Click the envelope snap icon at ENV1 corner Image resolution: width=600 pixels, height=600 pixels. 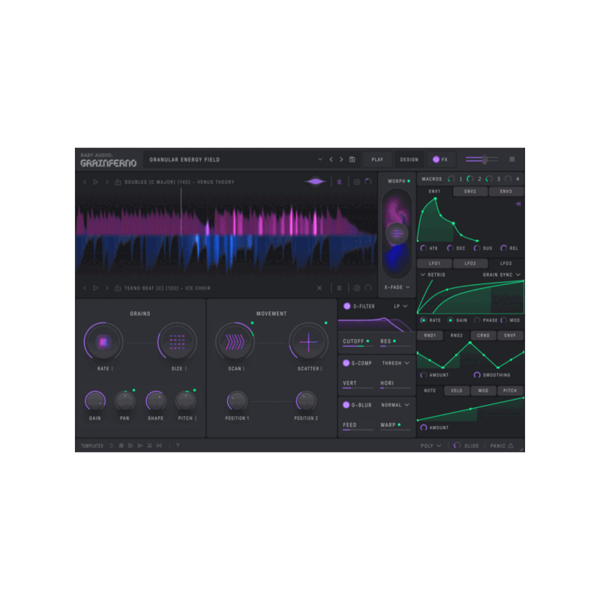tap(518, 204)
